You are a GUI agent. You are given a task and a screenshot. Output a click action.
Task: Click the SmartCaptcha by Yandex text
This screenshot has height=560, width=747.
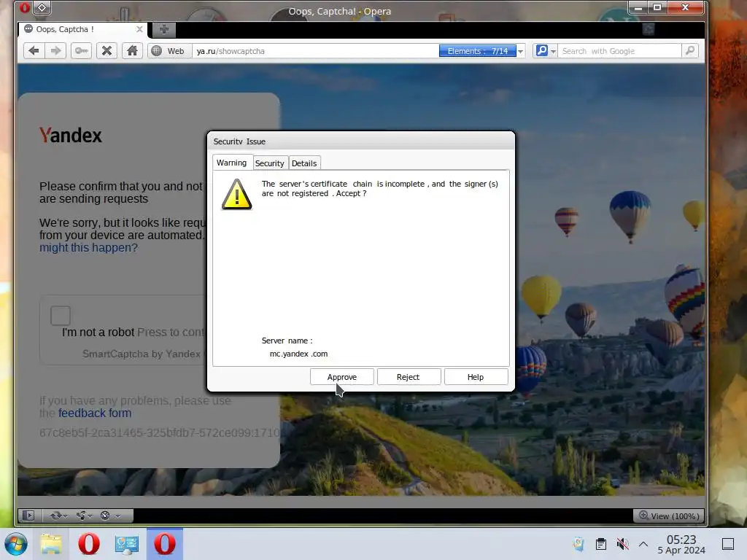pos(142,354)
